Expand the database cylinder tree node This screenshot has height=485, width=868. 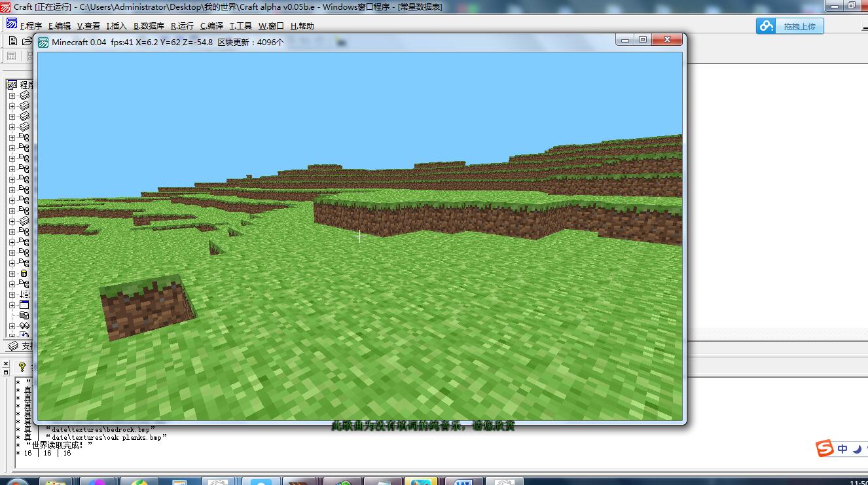(x=12, y=274)
